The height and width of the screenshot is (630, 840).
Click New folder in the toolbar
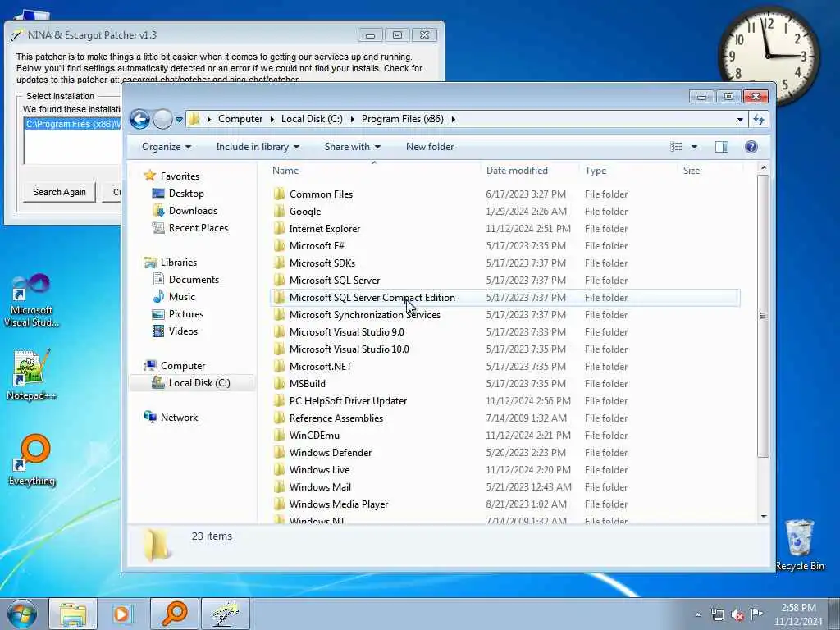430,147
